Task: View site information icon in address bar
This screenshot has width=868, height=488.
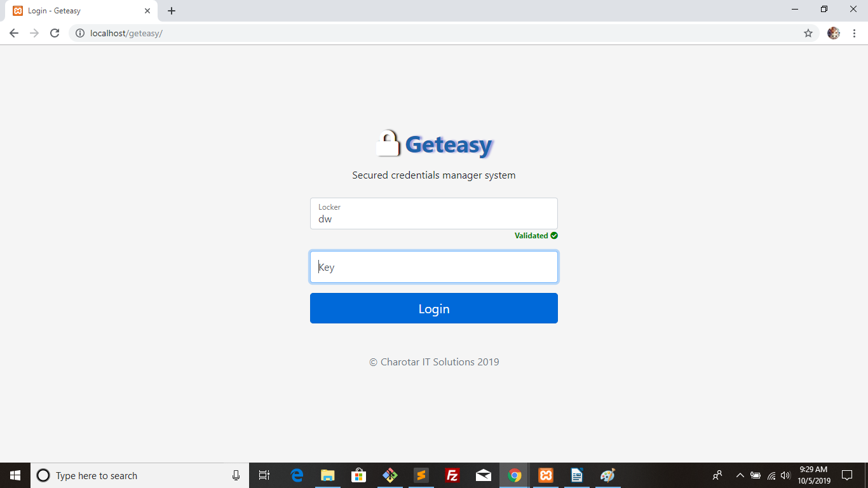Action: tap(80, 33)
